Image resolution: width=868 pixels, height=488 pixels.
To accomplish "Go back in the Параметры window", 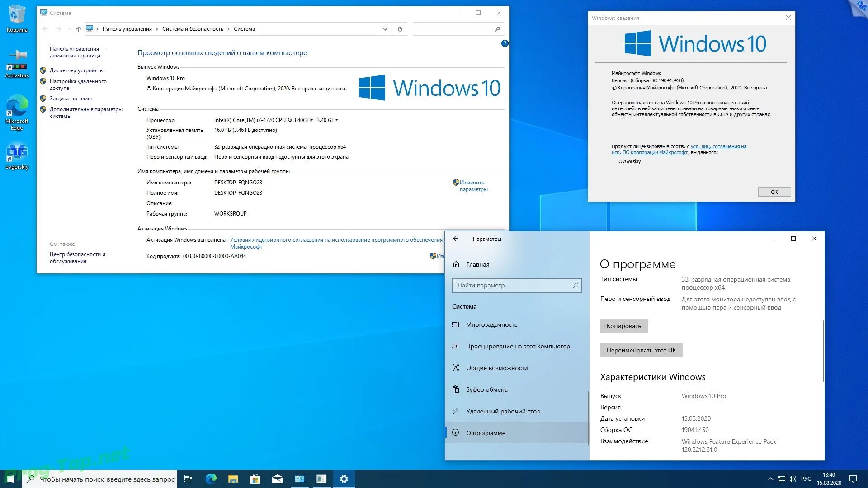I will 456,239.
